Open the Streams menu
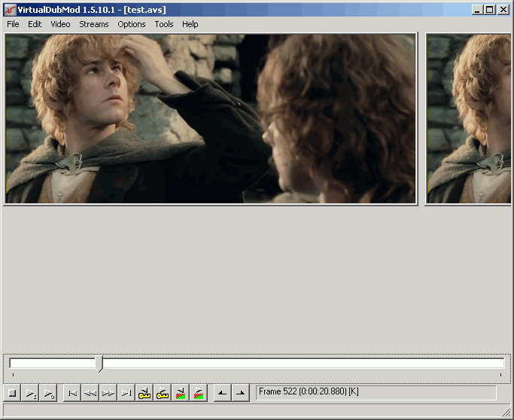 [94, 24]
